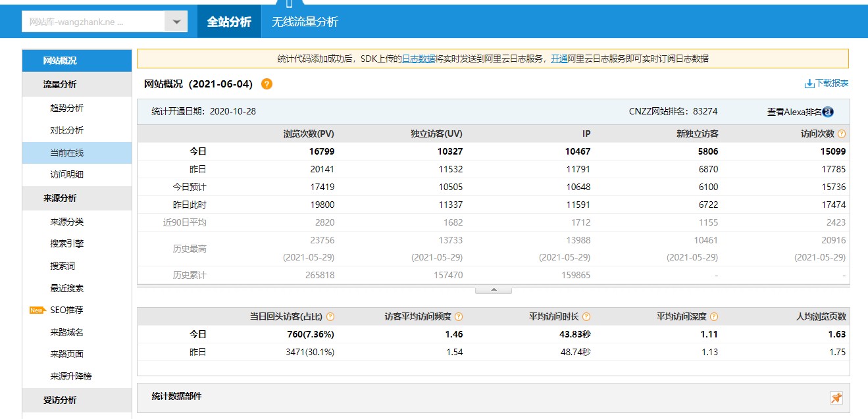
Task: Click yesterday's PV value 20141
Action: (x=322, y=169)
